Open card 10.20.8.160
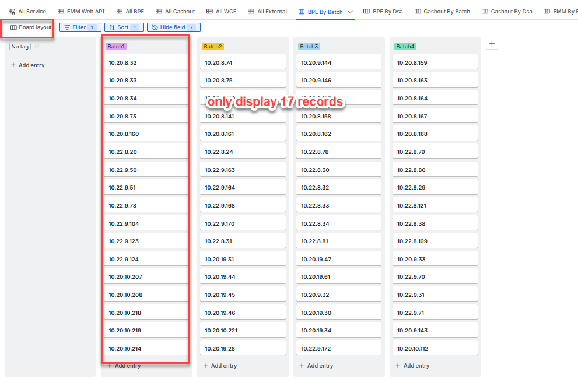 point(146,134)
